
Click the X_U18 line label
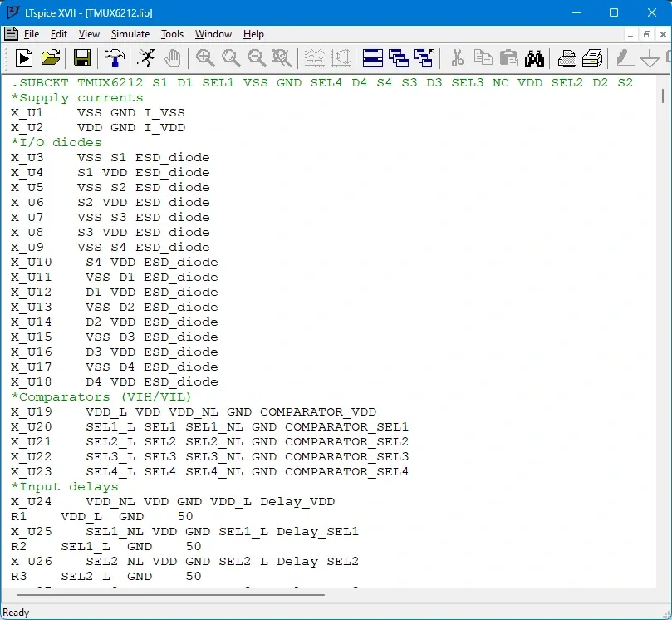point(32,381)
